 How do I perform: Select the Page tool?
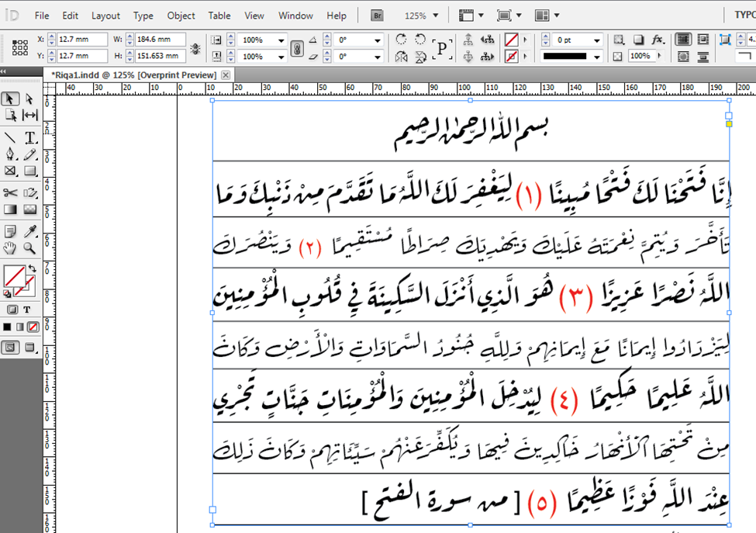pyautogui.click(x=10, y=116)
